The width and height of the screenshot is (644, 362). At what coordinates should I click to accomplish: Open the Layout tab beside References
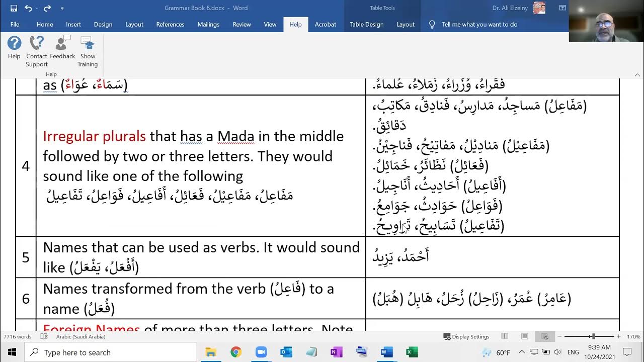coord(134,24)
